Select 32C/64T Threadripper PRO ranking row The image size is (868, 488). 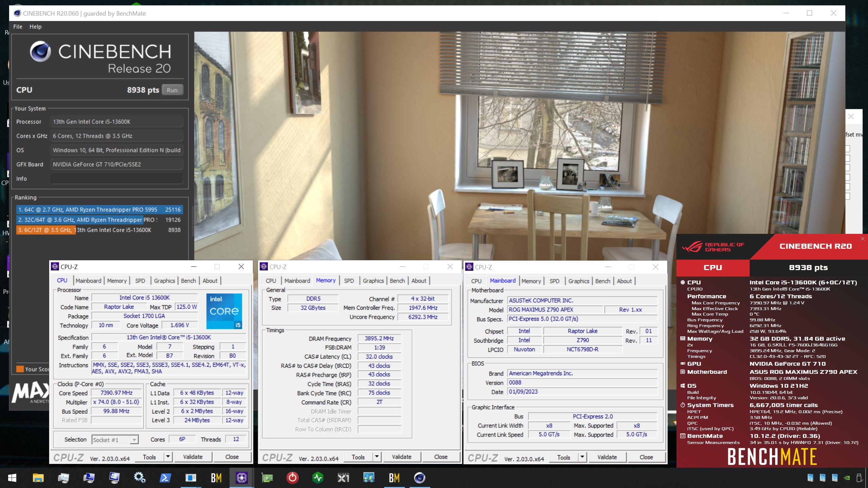[x=99, y=220]
